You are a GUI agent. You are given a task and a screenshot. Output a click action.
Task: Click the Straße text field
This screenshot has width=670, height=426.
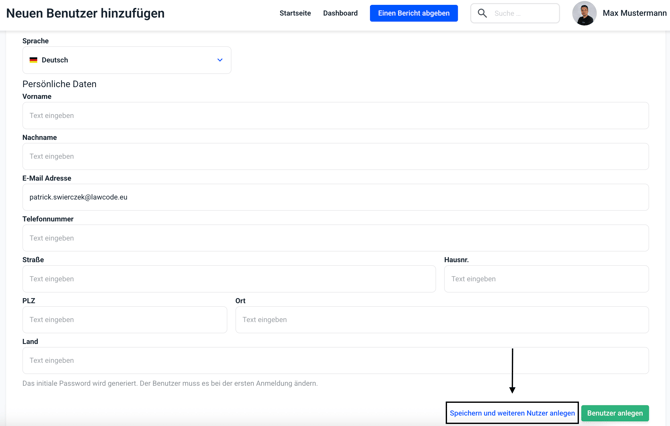coord(229,279)
